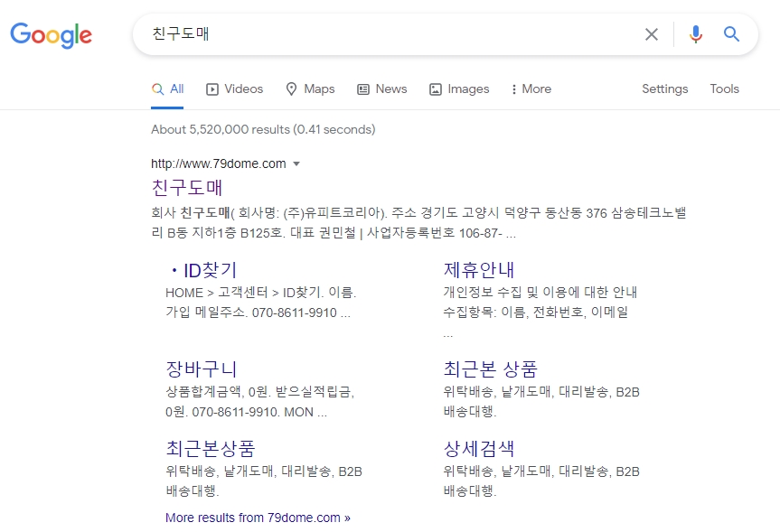Click the Images tab picture icon
780x532 pixels.
[x=436, y=89]
